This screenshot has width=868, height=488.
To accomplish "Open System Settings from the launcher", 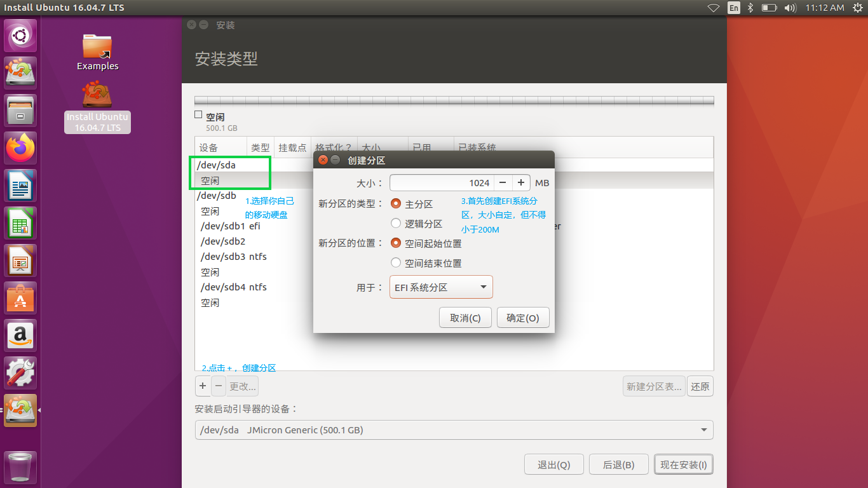I will (21, 372).
